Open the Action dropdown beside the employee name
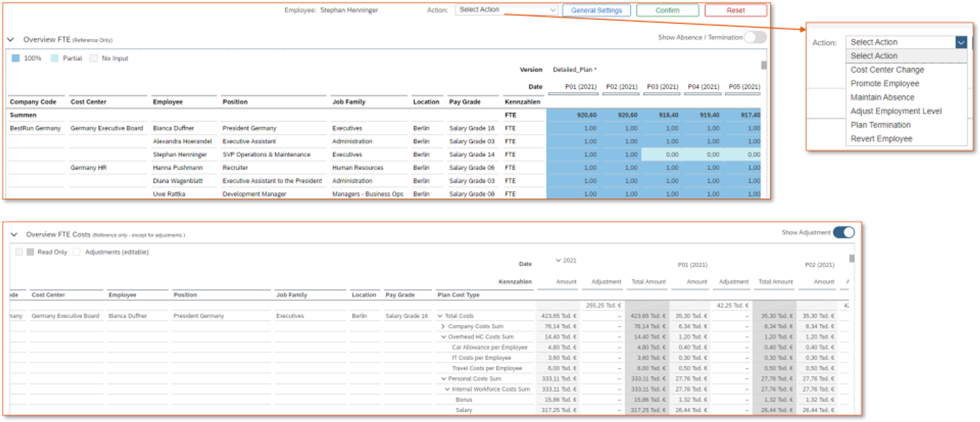Viewport: 980px width, 422px height. [506, 10]
